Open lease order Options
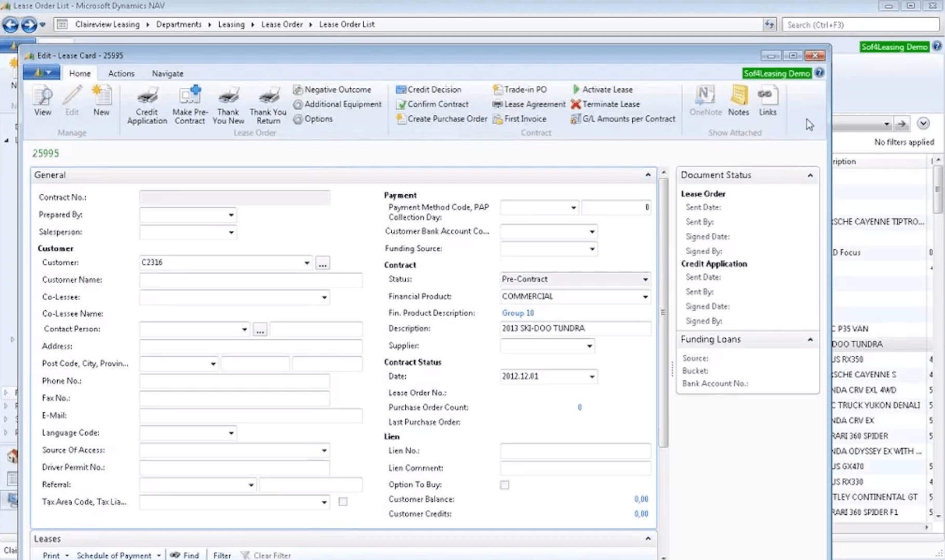The height and width of the screenshot is (560, 945). tap(313, 119)
